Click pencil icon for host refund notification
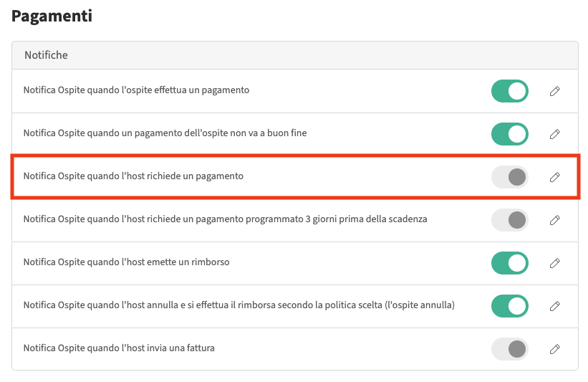 tap(554, 263)
